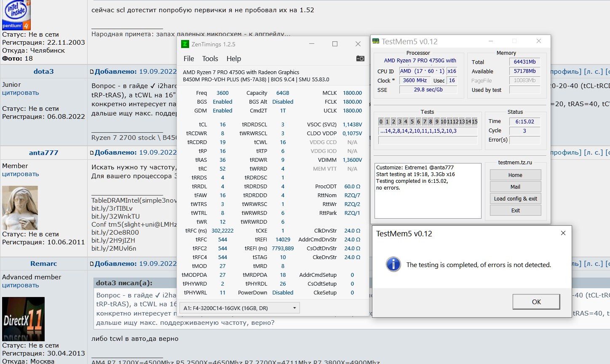The image size is (610, 364).
Task: Click the blue info icon in the dialog
Action: pos(393,265)
